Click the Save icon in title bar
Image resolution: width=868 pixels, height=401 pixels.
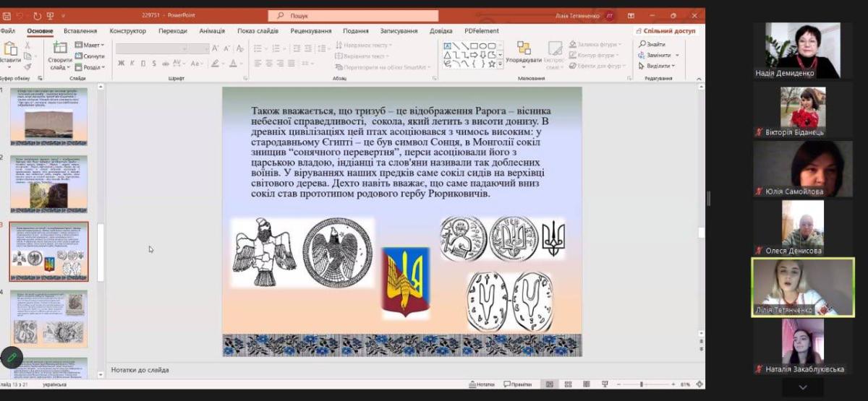(x=7, y=15)
